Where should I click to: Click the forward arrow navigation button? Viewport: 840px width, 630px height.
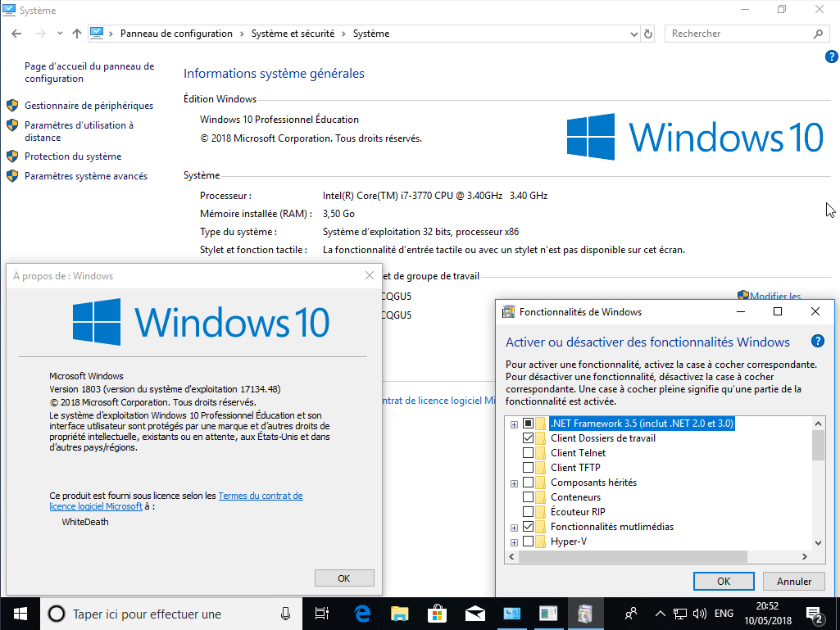41,34
